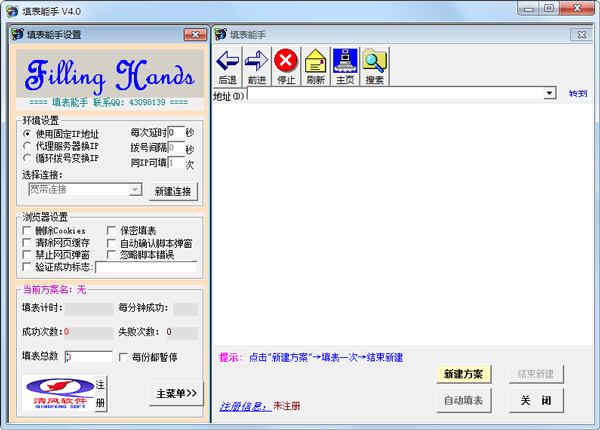Toggle 每份都暂停 checkbox

click(x=123, y=357)
